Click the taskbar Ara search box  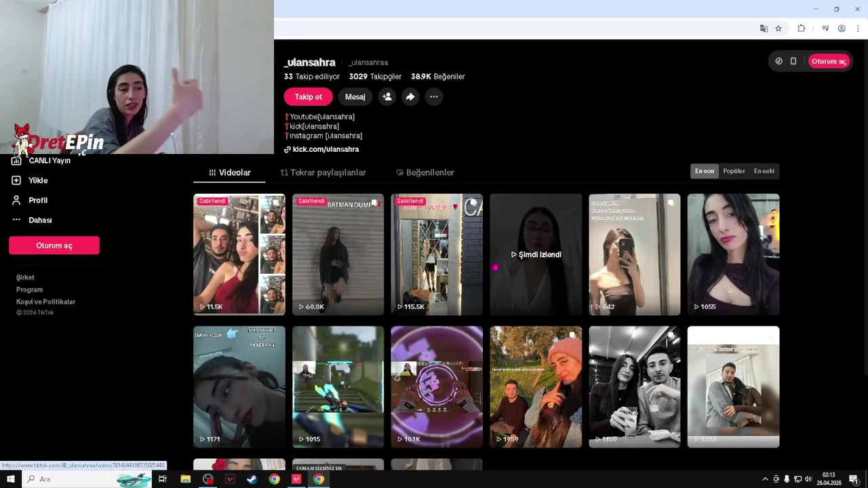pos(88,479)
